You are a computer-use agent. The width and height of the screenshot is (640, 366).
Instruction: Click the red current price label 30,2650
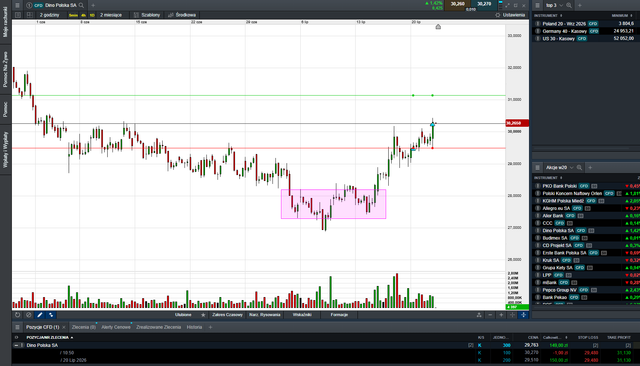pyautogui.click(x=517, y=123)
